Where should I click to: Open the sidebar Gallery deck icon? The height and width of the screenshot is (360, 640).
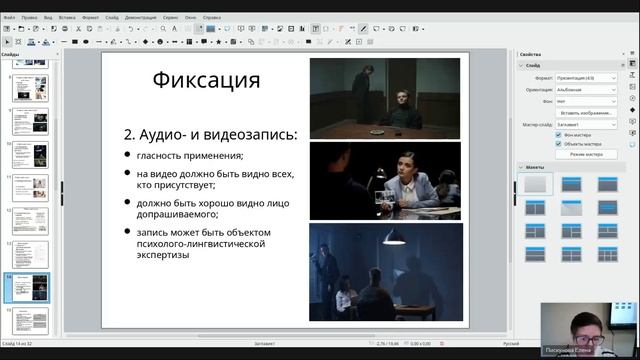(632, 87)
